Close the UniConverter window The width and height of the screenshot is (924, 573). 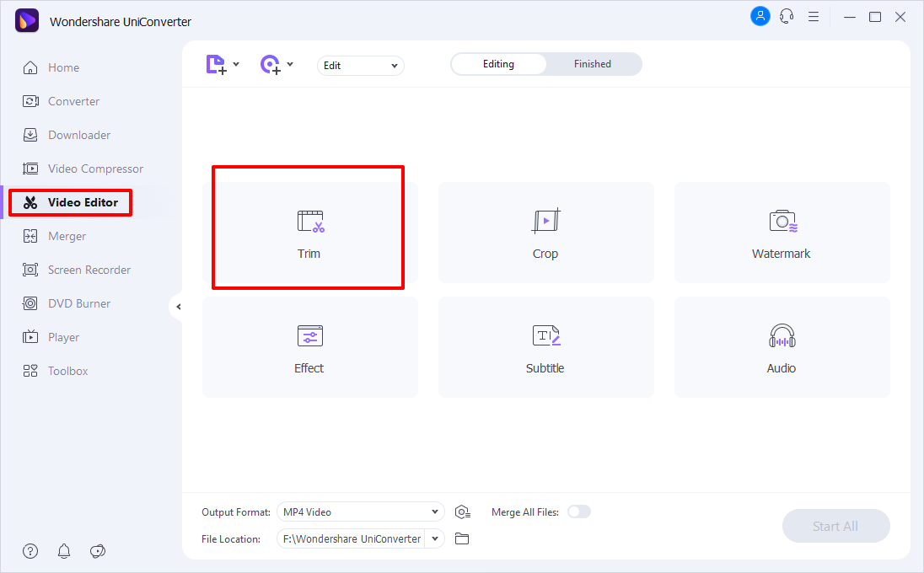tap(900, 17)
